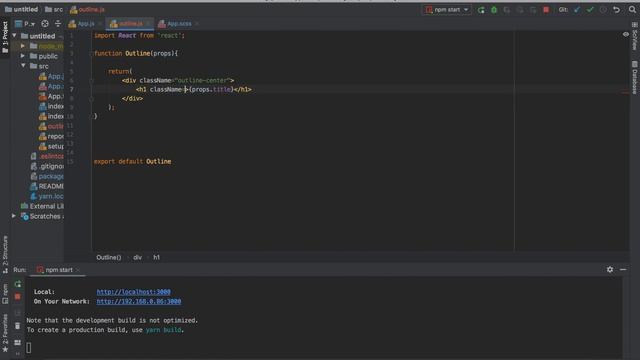Viewport: 640px width, 360px height.
Task: Run npm start with coverage
Action: pyautogui.click(x=507, y=10)
